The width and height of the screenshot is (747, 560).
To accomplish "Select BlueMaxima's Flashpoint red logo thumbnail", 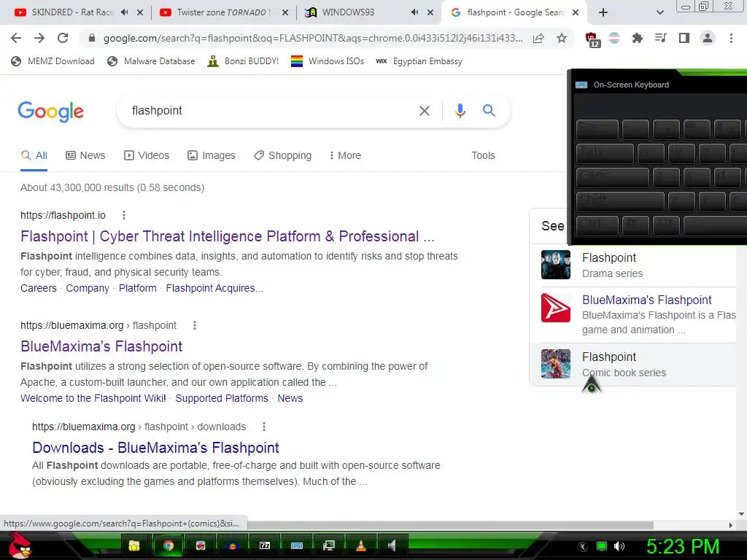I will pyautogui.click(x=555, y=308).
